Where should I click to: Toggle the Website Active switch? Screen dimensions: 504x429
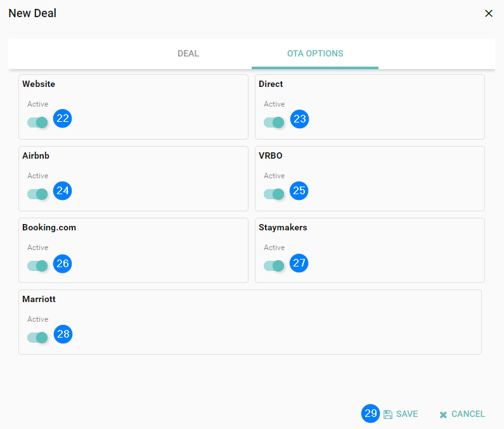(x=37, y=122)
